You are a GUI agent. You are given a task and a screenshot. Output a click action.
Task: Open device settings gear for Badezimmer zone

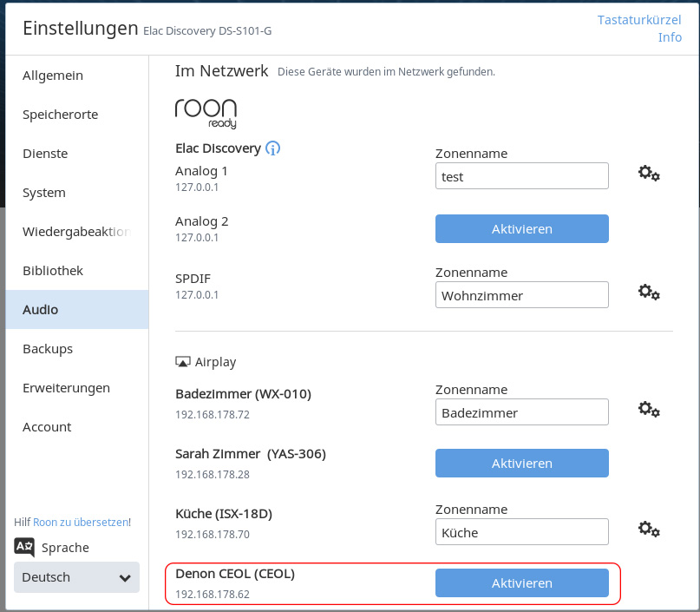[x=649, y=409]
